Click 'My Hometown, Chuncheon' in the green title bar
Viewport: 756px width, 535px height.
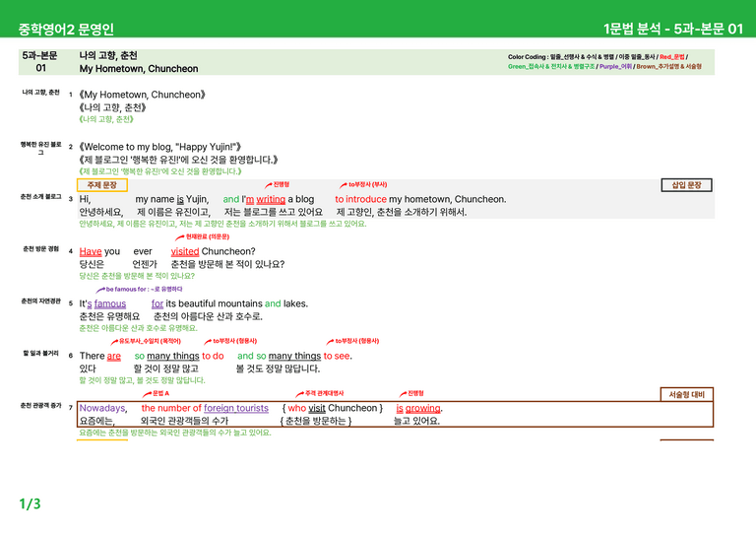click(x=139, y=69)
